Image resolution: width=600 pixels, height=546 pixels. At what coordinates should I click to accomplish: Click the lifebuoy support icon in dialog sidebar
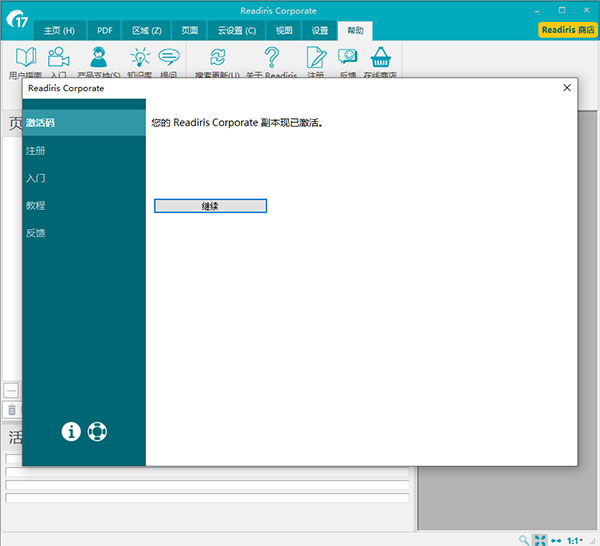[x=97, y=432]
